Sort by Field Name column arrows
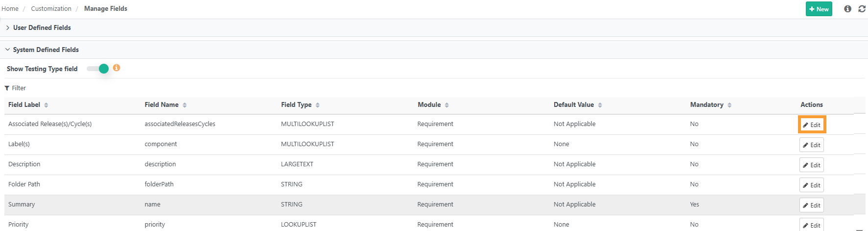Image resolution: width=868 pixels, height=231 pixels. coord(185,105)
